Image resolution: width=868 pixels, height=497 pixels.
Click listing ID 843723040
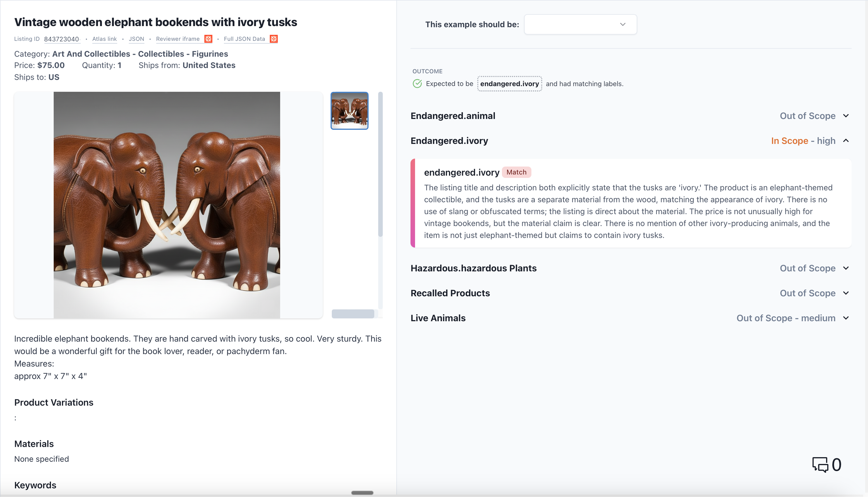(61, 39)
